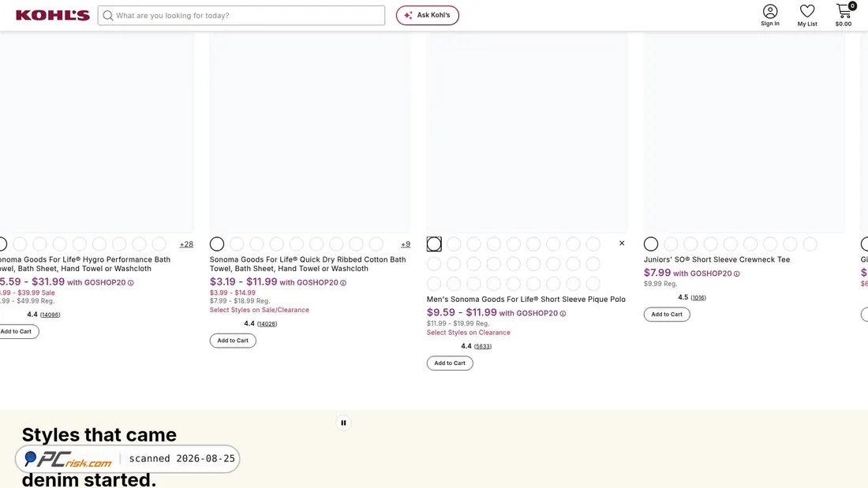
Task: Focus the 'What are you looking for today?' search field
Action: point(241,16)
